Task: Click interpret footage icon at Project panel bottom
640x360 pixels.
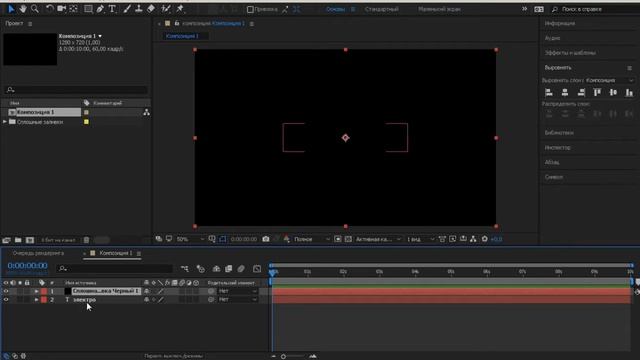Action: tap(7, 240)
